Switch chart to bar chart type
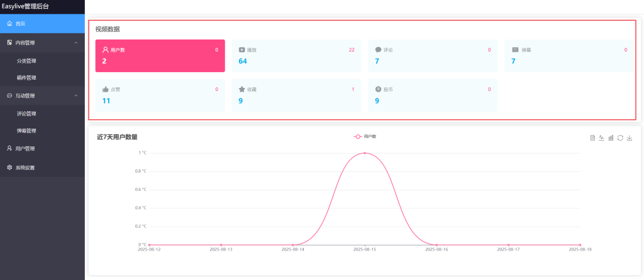The image size is (644, 280). point(611,138)
